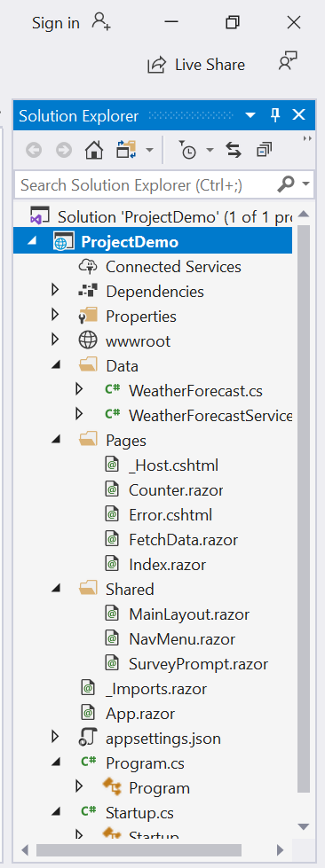Image resolution: width=325 pixels, height=868 pixels.
Task: Click horizontal scrollbar right arrow
Action: tap(281, 849)
